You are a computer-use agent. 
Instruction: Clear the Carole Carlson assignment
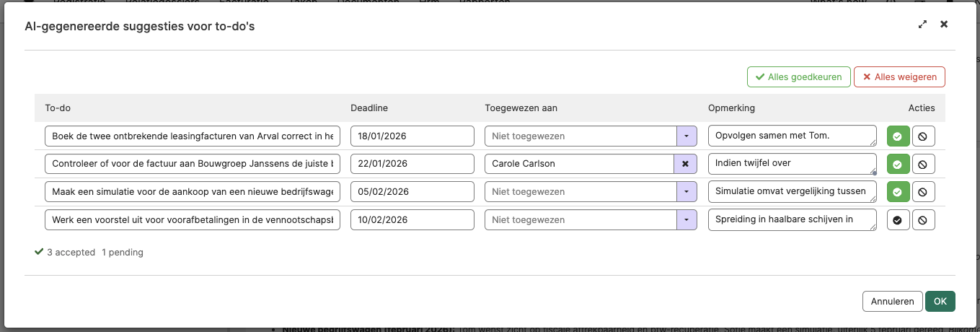685,164
